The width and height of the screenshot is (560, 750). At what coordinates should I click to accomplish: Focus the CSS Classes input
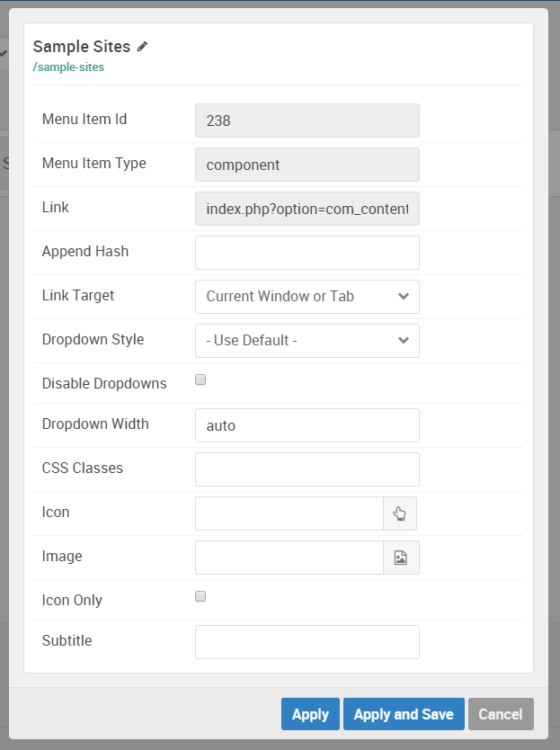pos(307,469)
